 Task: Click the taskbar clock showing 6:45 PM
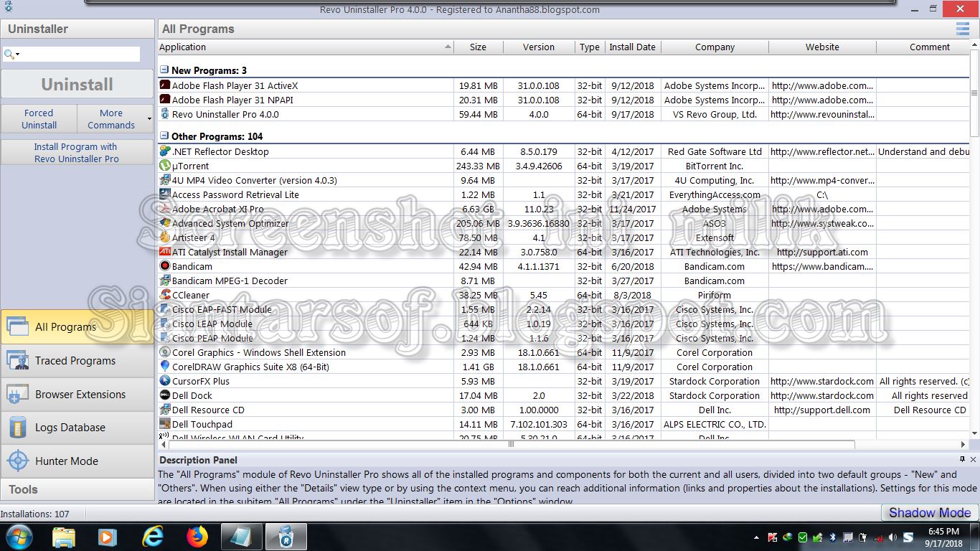(x=944, y=537)
